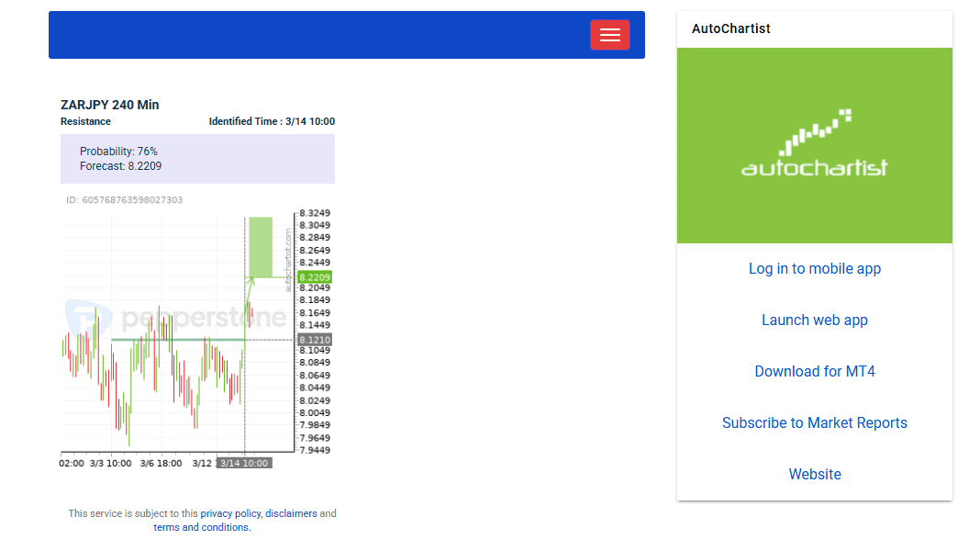Open the Website link
The height and width of the screenshot is (551, 980).
point(815,474)
